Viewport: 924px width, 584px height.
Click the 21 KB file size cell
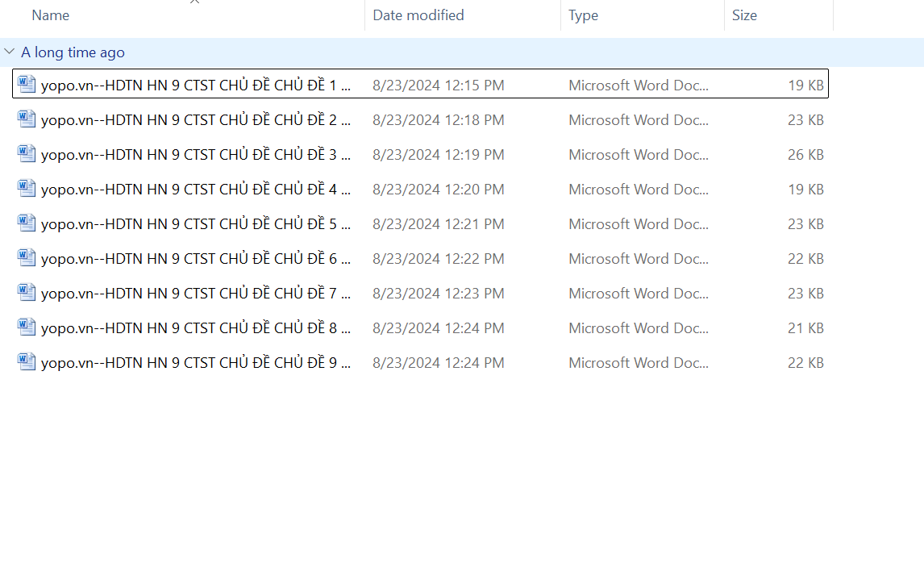805,327
